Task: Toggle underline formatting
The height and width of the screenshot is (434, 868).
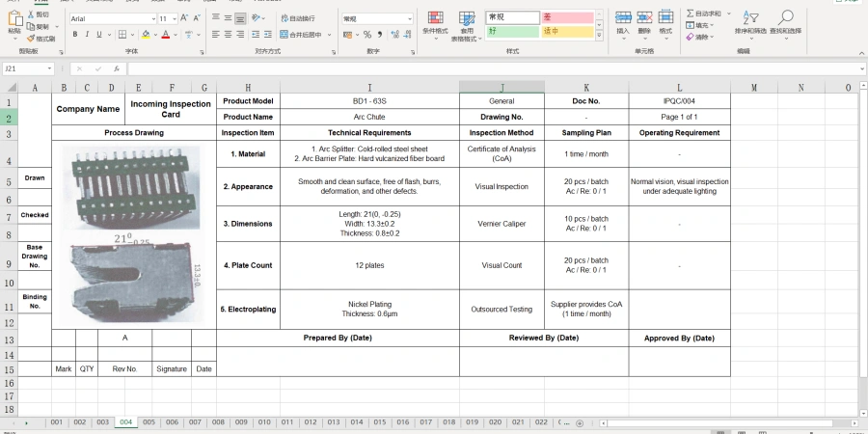Action: [99, 35]
